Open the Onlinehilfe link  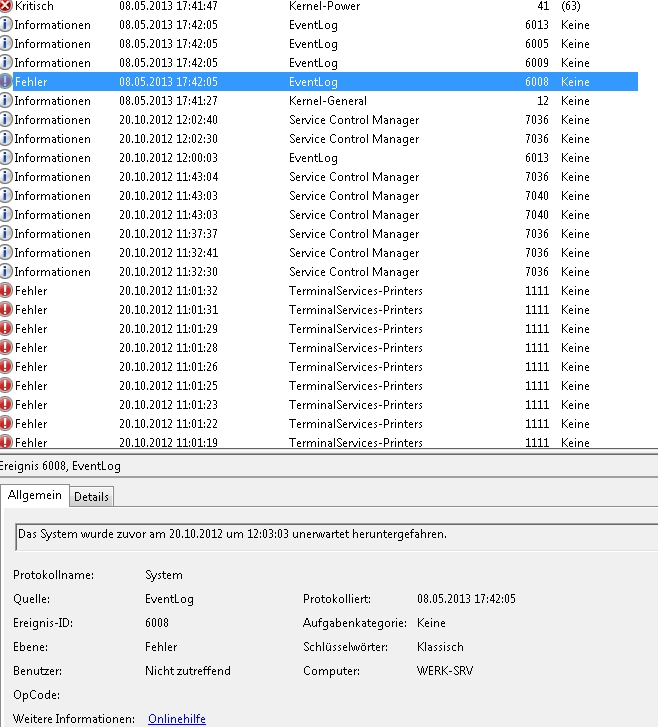pos(177,719)
